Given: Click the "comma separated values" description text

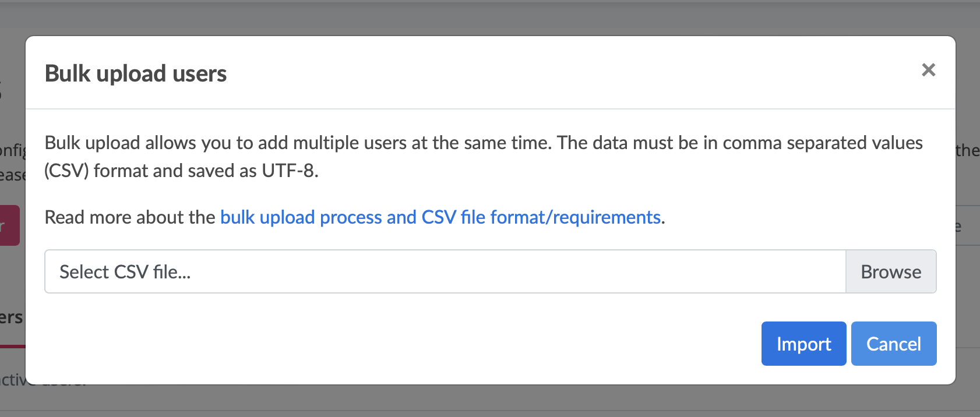Looking at the screenshot, I should click(822, 143).
